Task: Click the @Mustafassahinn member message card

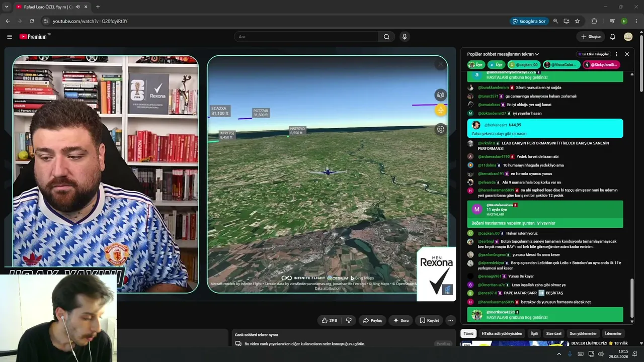Action: [x=545, y=214]
